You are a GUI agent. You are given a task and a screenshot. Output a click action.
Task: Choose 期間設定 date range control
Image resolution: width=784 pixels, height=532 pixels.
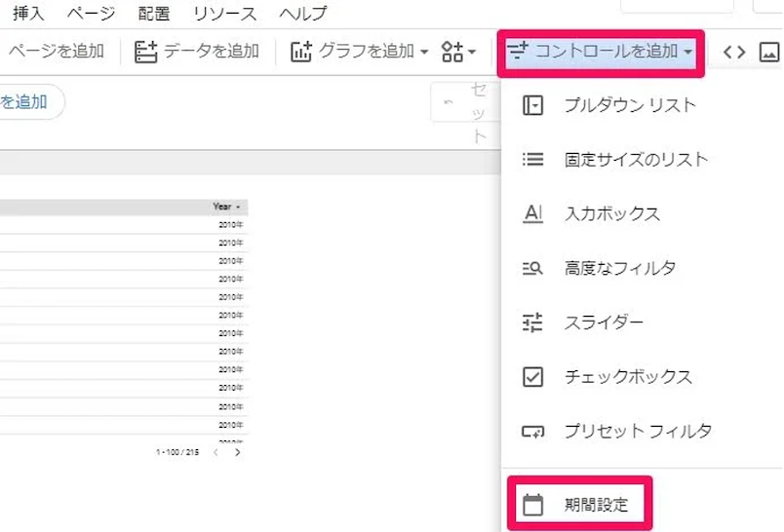pos(596,505)
